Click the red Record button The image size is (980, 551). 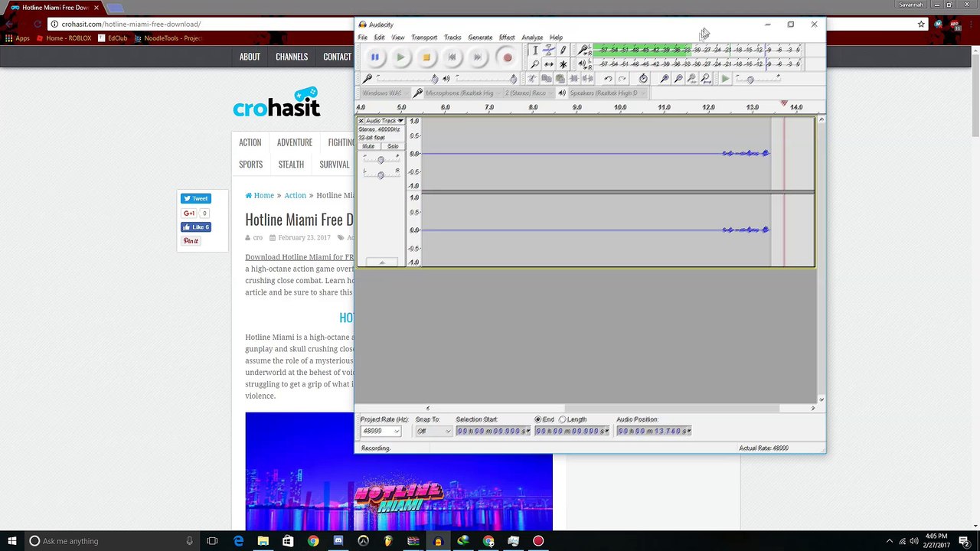click(x=507, y=57)
